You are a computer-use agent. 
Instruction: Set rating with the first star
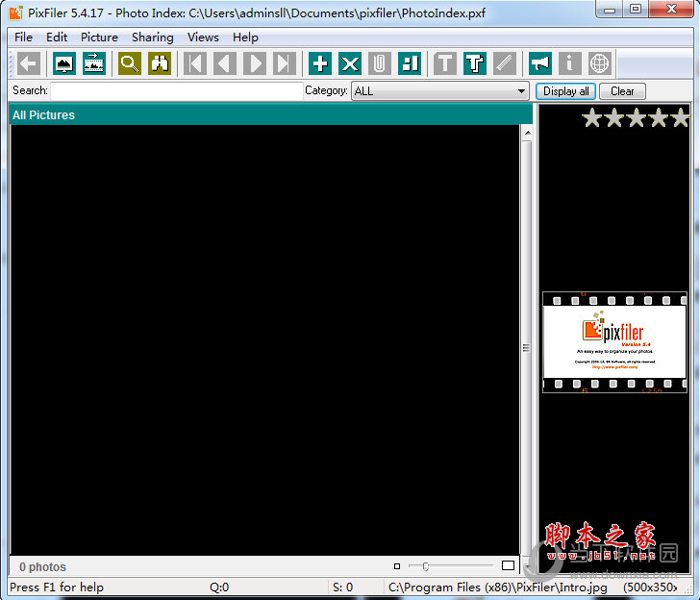[x=592, y=118]
